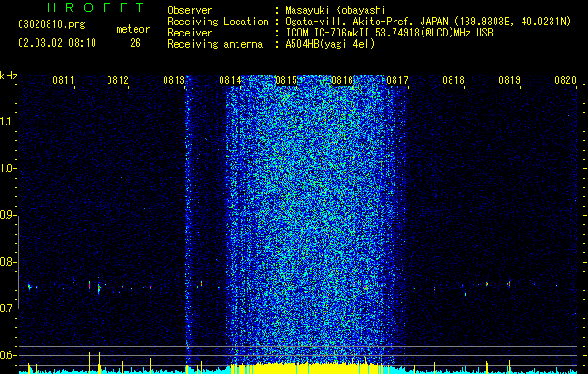Click the HROFFT title text
588x374 pixels.
click(96, 7)
